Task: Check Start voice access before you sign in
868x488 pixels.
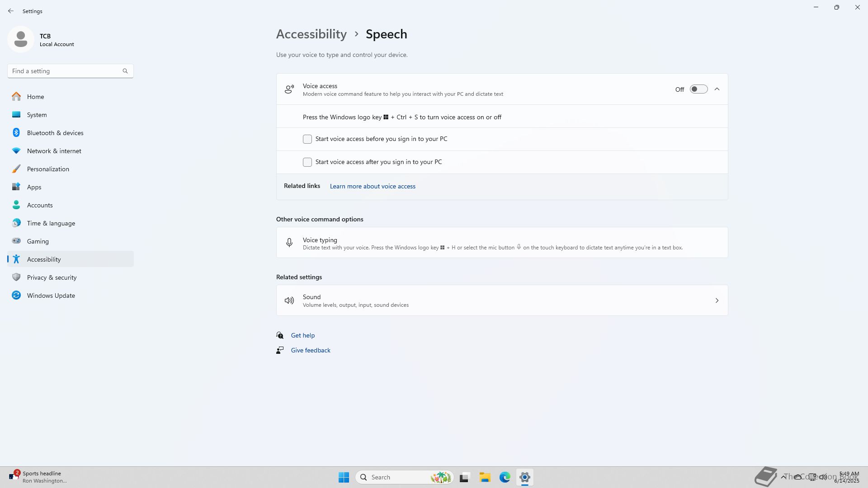Action: (307, 139)
